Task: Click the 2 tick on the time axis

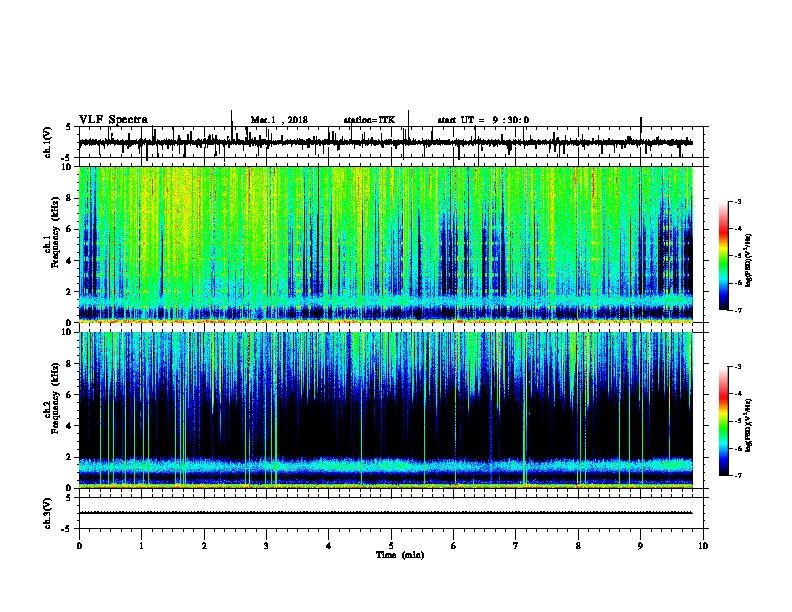Action: (204, 546)
